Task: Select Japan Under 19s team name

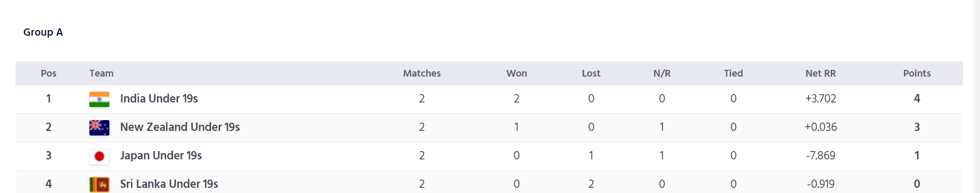Action: pyautogui.click(x=161, y=156)
